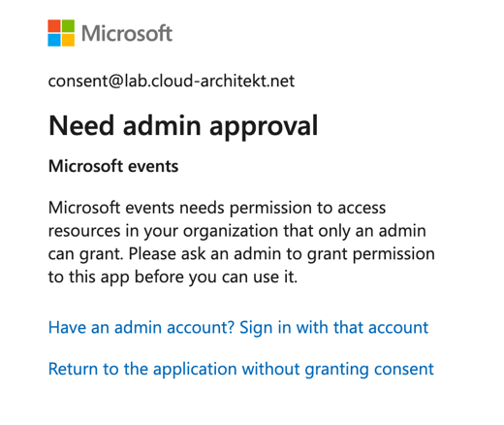Screen dimensions: 504x425
Task: Click the word 'approval' in the heading
Action: click(x=264, y=127)
